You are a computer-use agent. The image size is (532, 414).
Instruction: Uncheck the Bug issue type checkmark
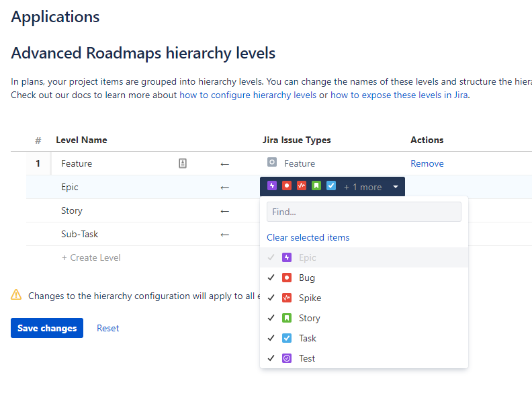271,278
